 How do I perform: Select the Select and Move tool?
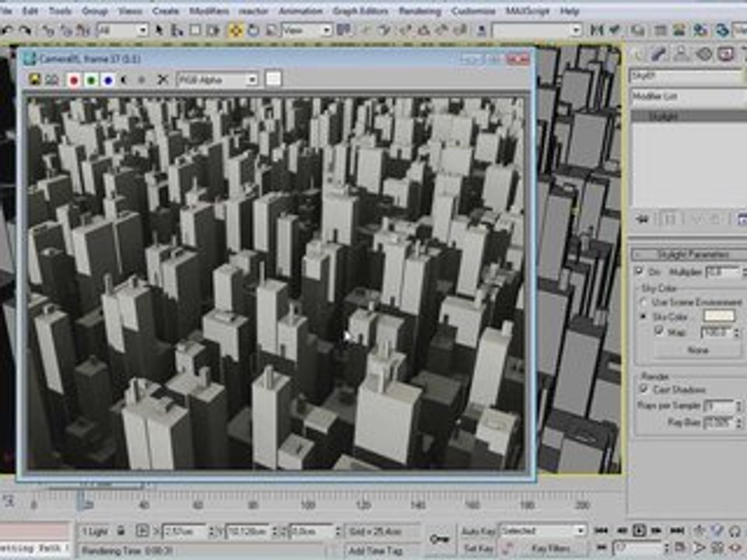pyautogui.click(x=235, y=30)
